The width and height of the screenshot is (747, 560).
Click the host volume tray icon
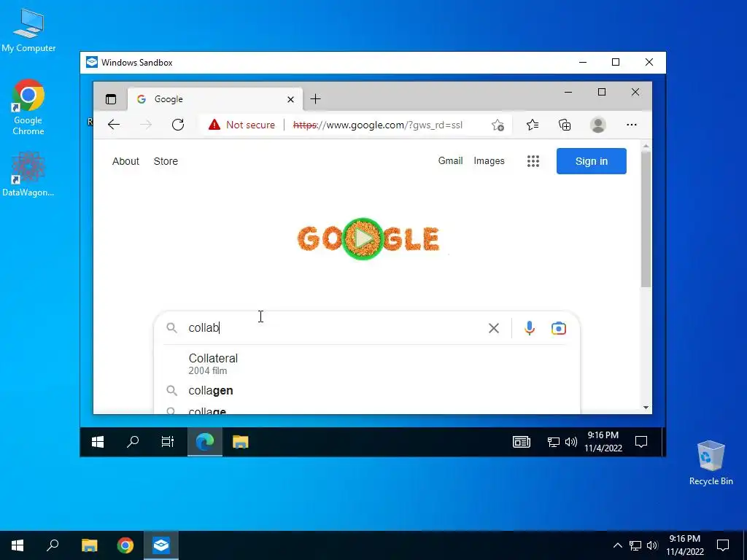click(x=652, y=545)
